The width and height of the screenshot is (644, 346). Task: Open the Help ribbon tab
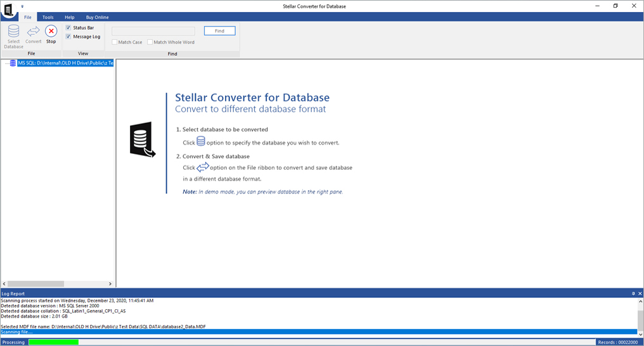pyautogui.click(x=70, y=17)
